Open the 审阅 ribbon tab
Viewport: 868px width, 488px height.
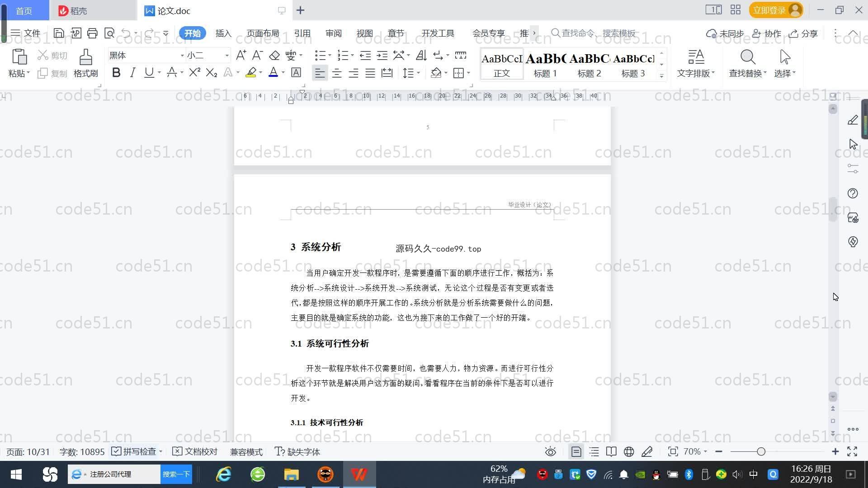point(333,33)
